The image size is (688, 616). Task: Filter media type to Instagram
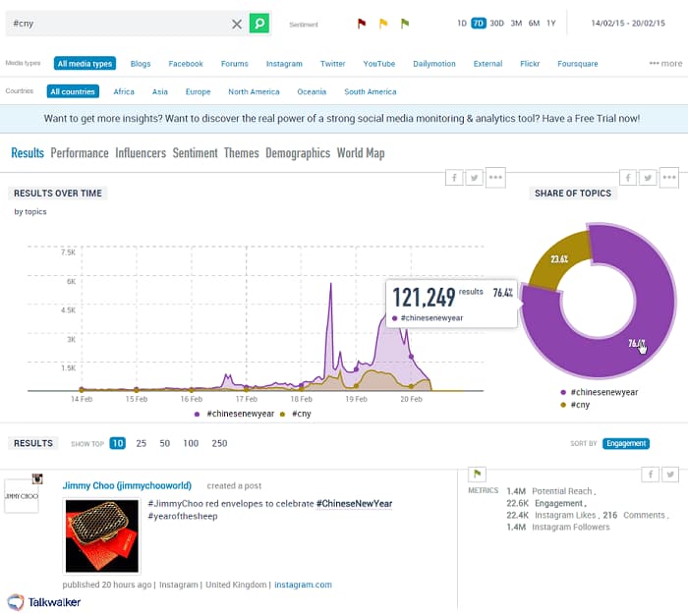tap(284, 64)
